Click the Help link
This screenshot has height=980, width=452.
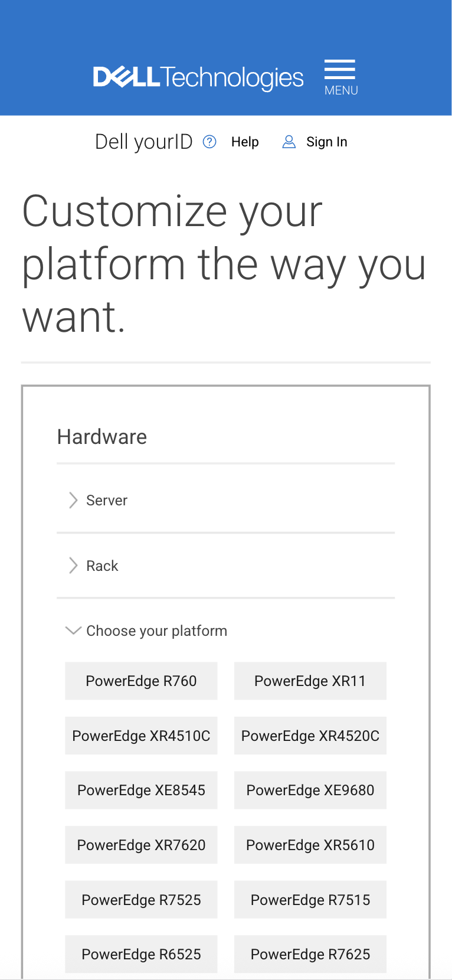[x=245, y=142]
